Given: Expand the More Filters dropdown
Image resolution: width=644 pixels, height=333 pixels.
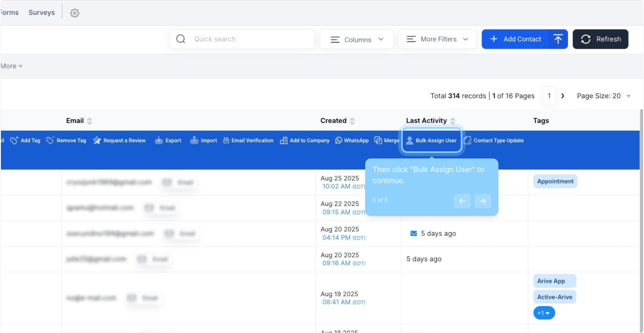Looking at the screenshot, I should click(437, 39).
